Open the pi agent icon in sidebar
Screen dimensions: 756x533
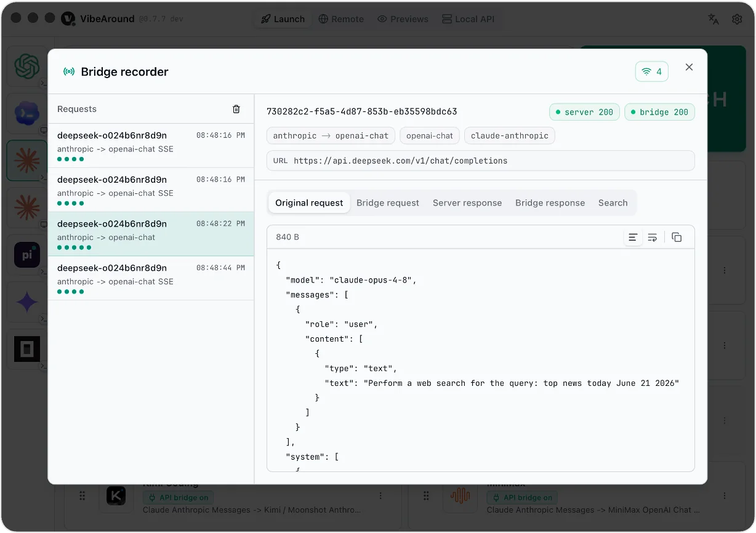pyautogui.click(x=27, y=255)
